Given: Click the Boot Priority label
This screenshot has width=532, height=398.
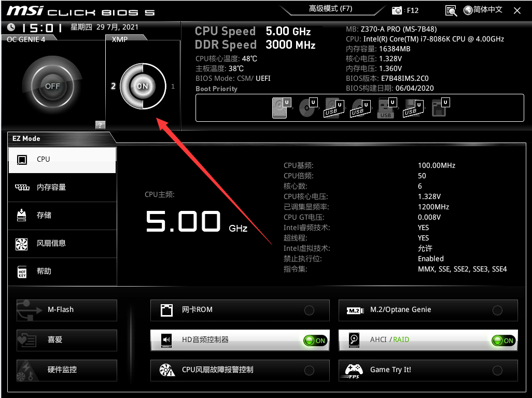Looking at the screenshot, I should 216,89.
